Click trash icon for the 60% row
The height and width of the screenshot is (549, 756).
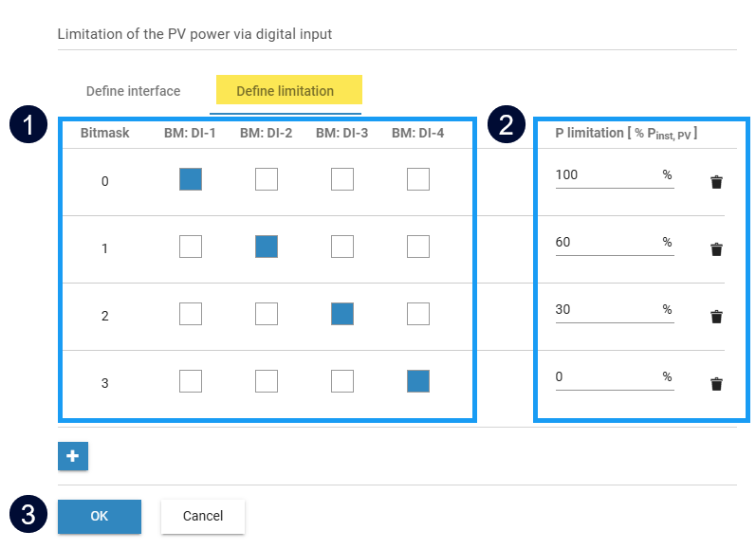tap(716, 249)
